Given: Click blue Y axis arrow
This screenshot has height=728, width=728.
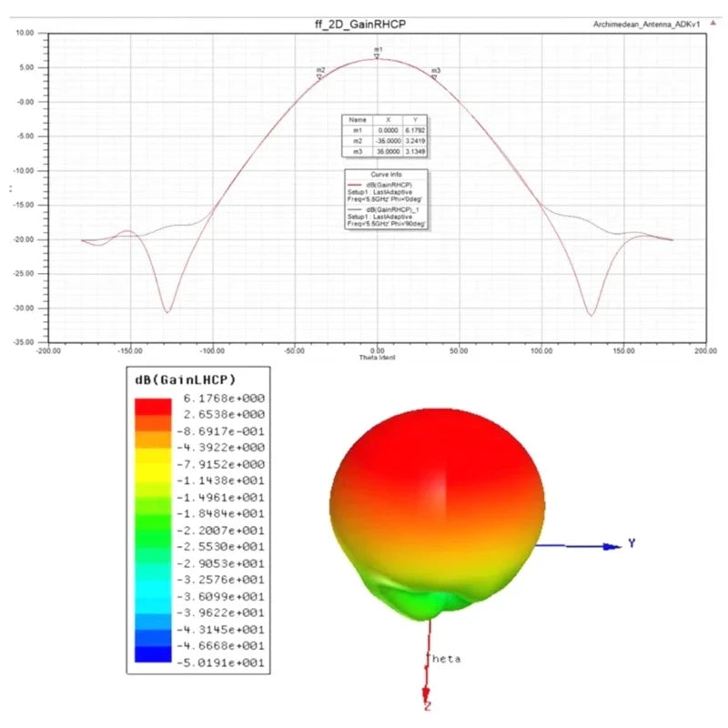Looking at the screenshot, I should (x=578, y=546).
